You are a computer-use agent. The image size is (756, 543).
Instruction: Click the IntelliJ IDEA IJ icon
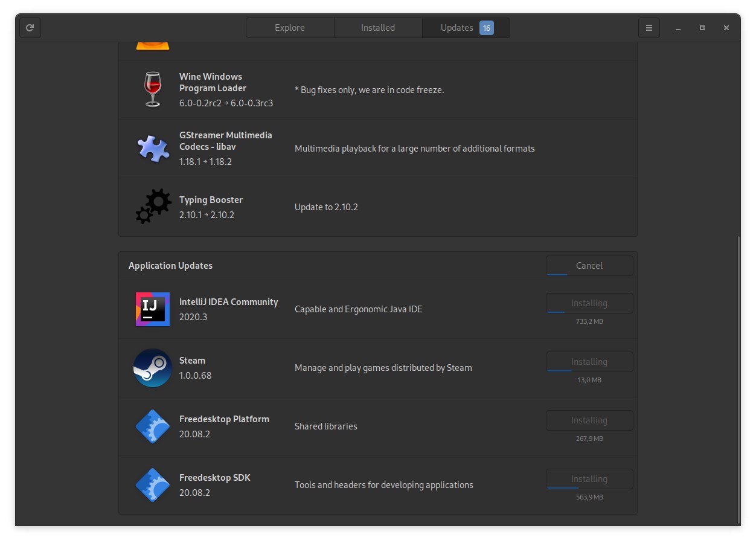(x=153, y=309)
